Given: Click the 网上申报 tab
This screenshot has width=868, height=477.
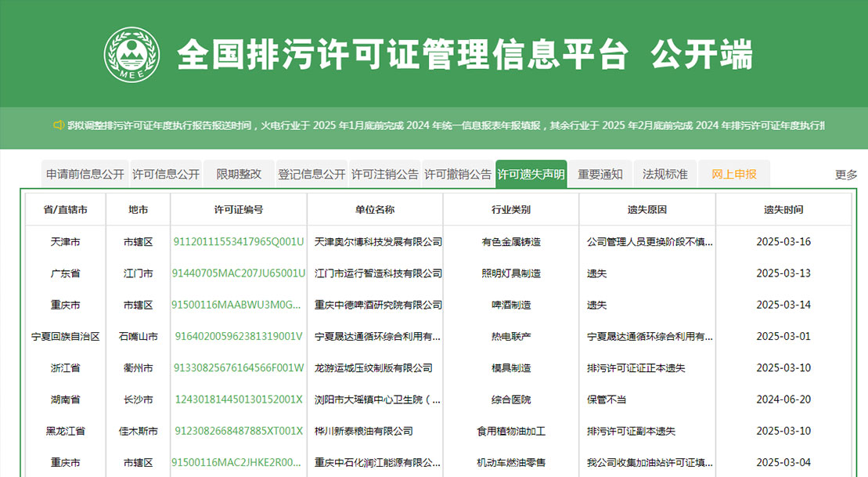Looking at the screenshot, I should 733,173.
